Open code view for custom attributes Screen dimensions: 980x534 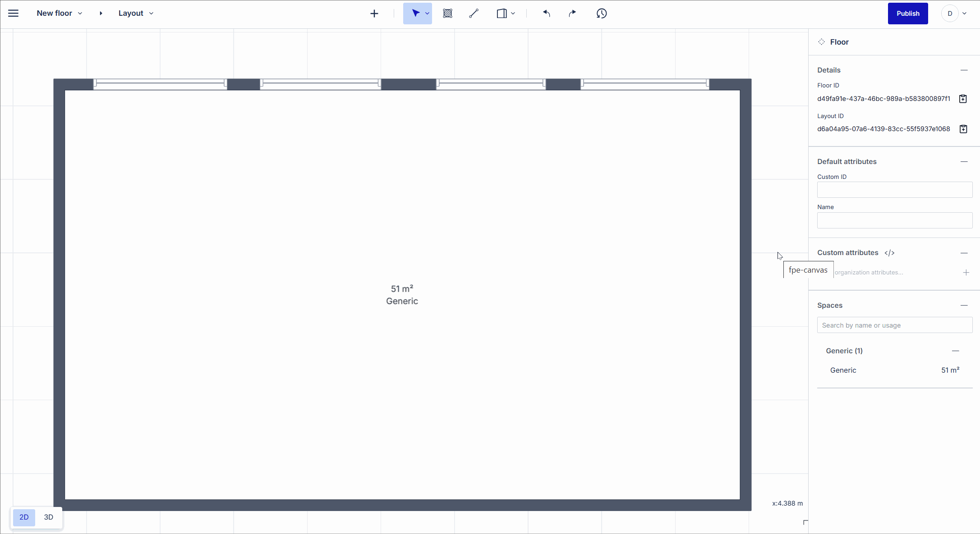coord(889,252)
